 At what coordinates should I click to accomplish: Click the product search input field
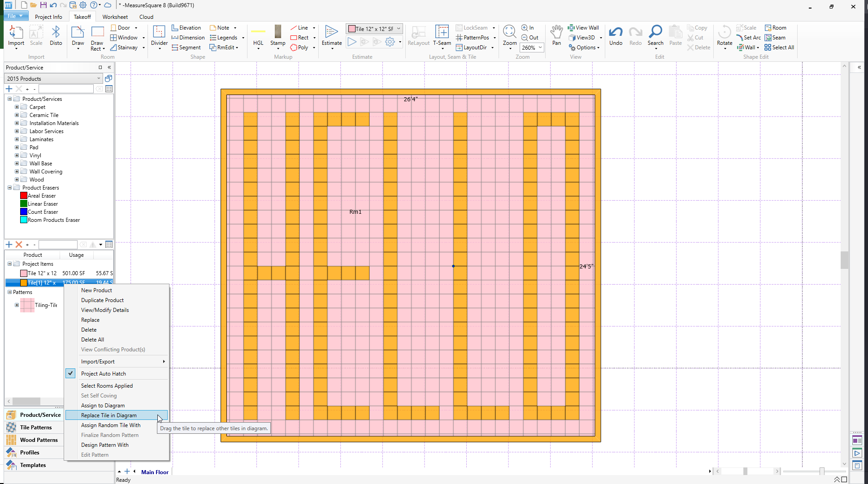click(66, 89)
